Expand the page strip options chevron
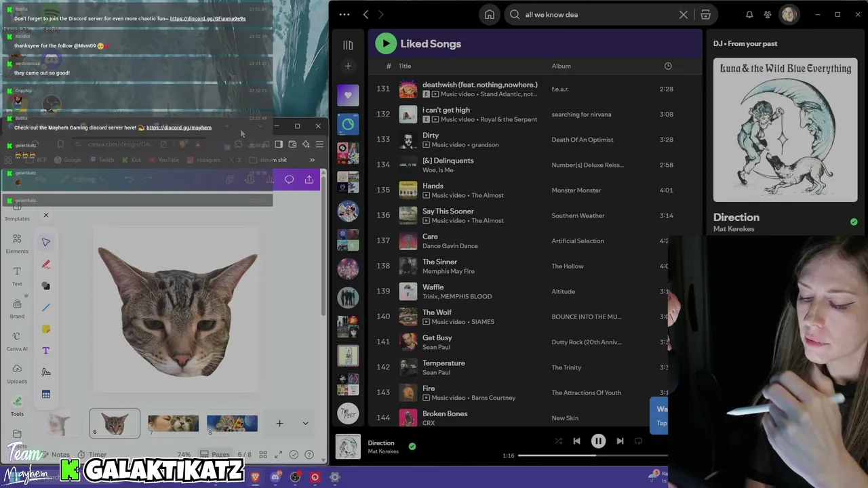 coord(305,424)
